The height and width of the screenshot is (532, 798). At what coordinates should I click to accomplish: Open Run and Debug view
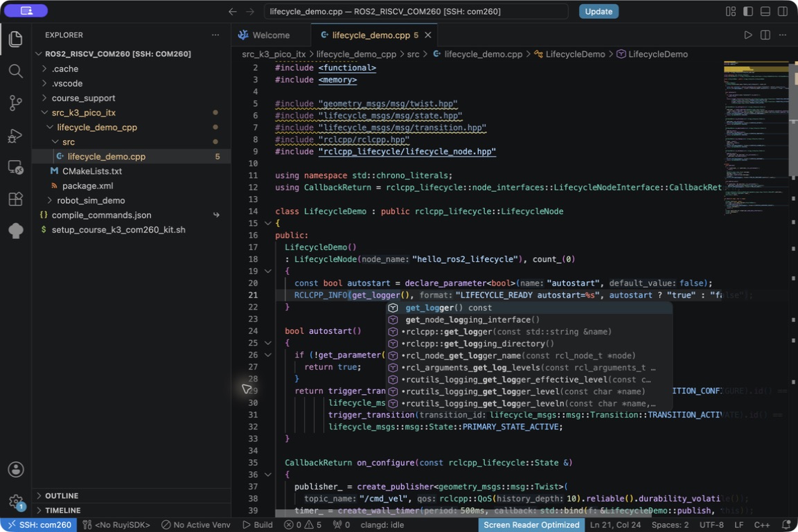tap(16, 135)
